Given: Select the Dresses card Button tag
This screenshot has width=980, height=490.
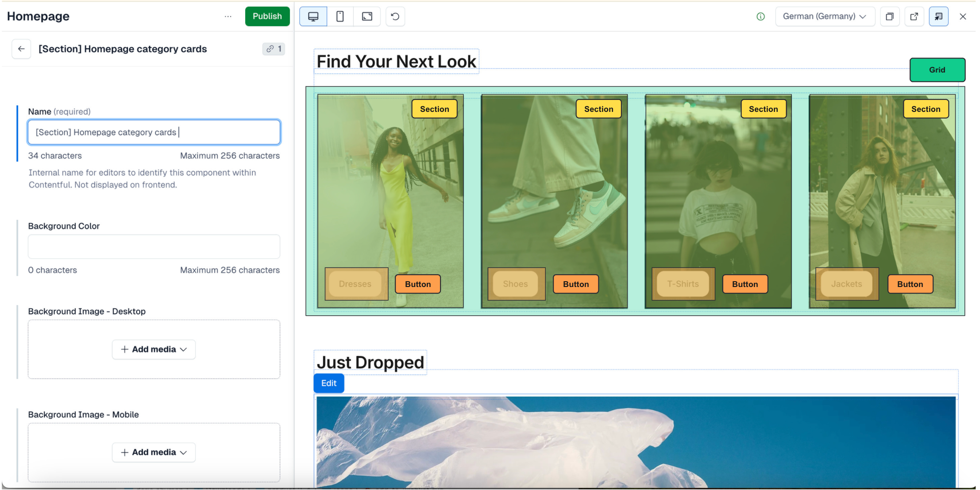Looking at the screenshot, I should tap(417, 284).
